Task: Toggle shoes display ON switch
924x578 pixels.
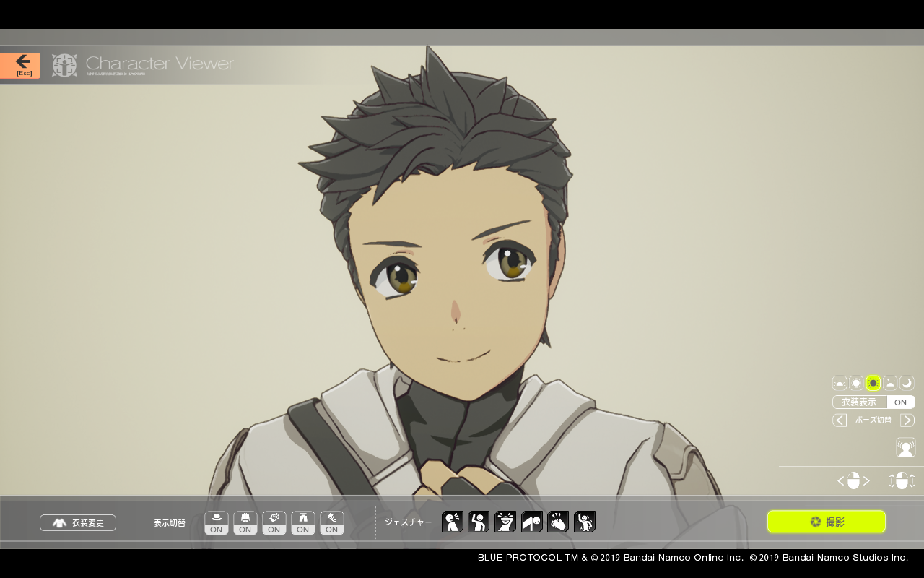Action: (x=332, y=523)
